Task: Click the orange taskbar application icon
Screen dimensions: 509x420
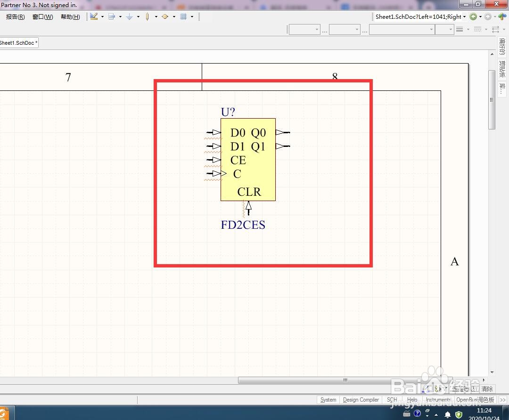Action: [x=4, y=413]
